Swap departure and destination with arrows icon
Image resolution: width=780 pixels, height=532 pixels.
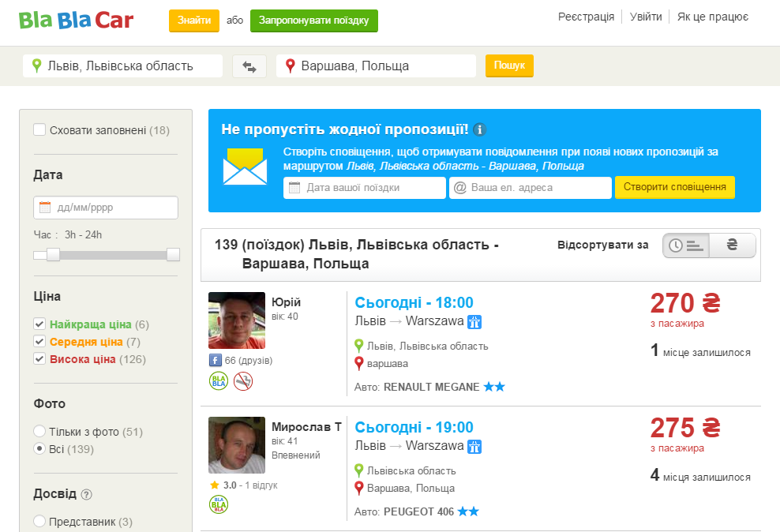click(249, 66)
